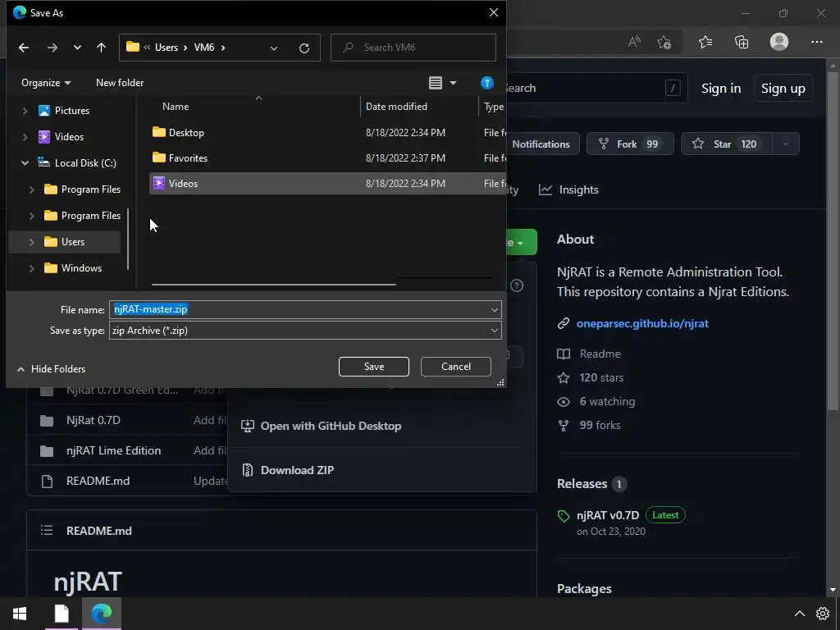Expand the Users tree node

coord(32,242)
